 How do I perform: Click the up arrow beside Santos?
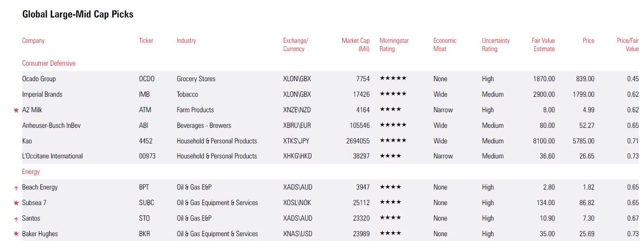pos(16,219)
